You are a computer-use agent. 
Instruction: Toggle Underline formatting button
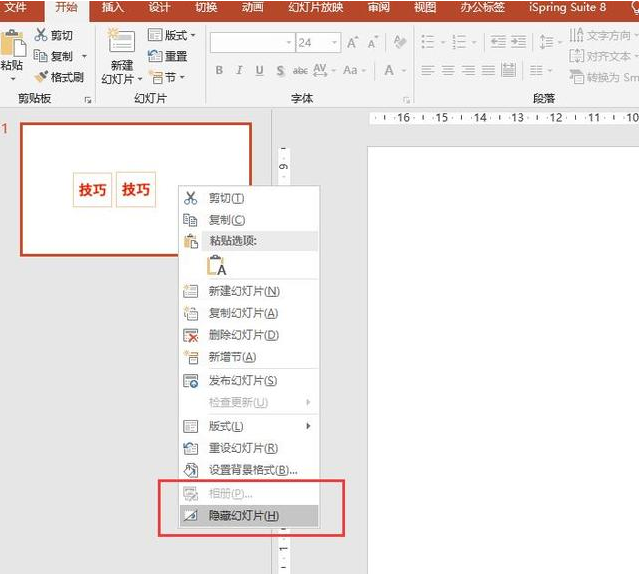(260, 71)
